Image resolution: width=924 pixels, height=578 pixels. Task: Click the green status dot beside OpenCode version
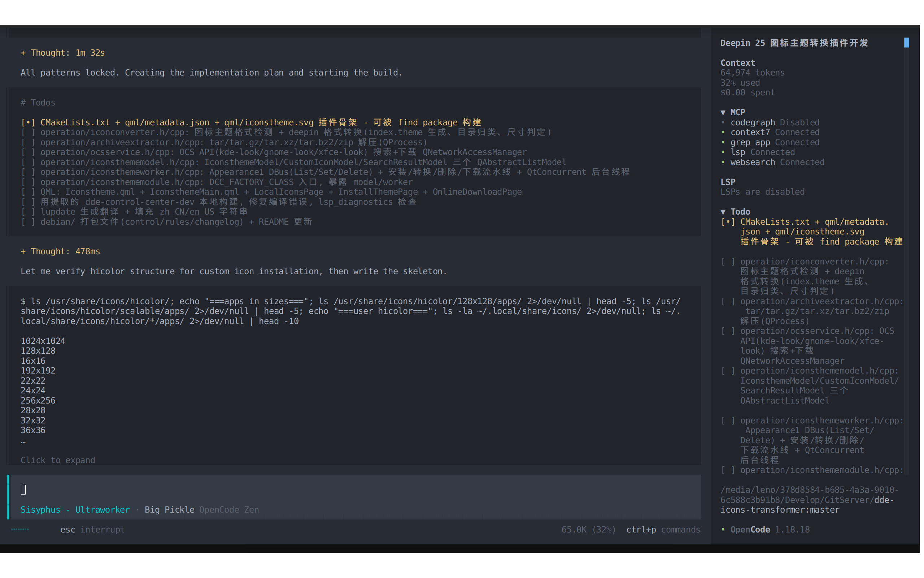pyautogui.click(x=723, y=530)
